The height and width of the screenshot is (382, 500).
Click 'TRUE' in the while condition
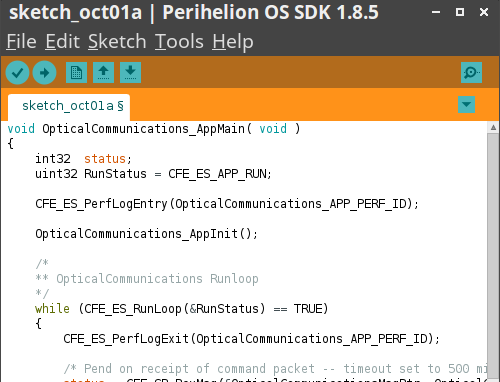(x=307, y=309)
